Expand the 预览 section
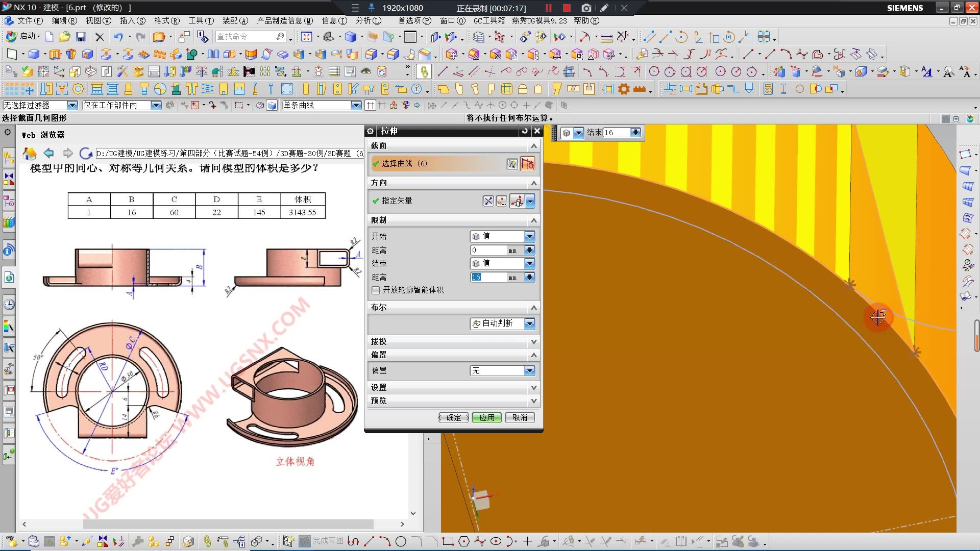Image resolution: width=980 pixels, height=551 pixels. 533,401
